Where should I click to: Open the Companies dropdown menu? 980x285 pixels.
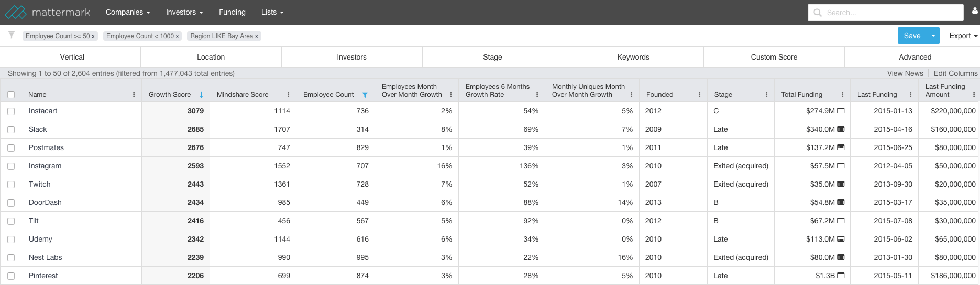pyautogui.click(x=128, y=12)
